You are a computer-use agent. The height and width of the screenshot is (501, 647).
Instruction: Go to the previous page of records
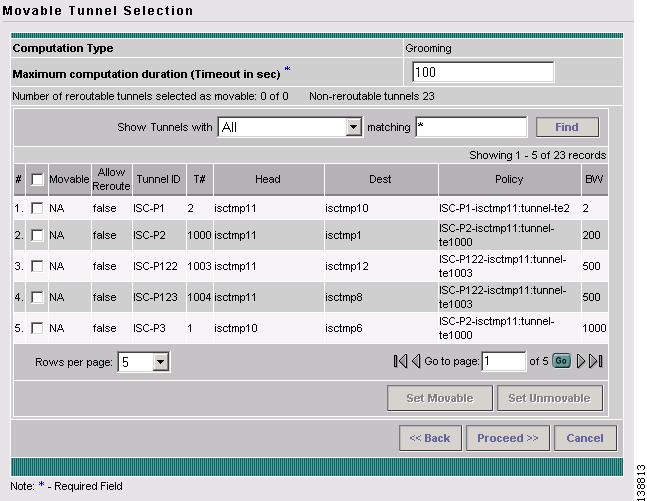click(x=416, y=362)
